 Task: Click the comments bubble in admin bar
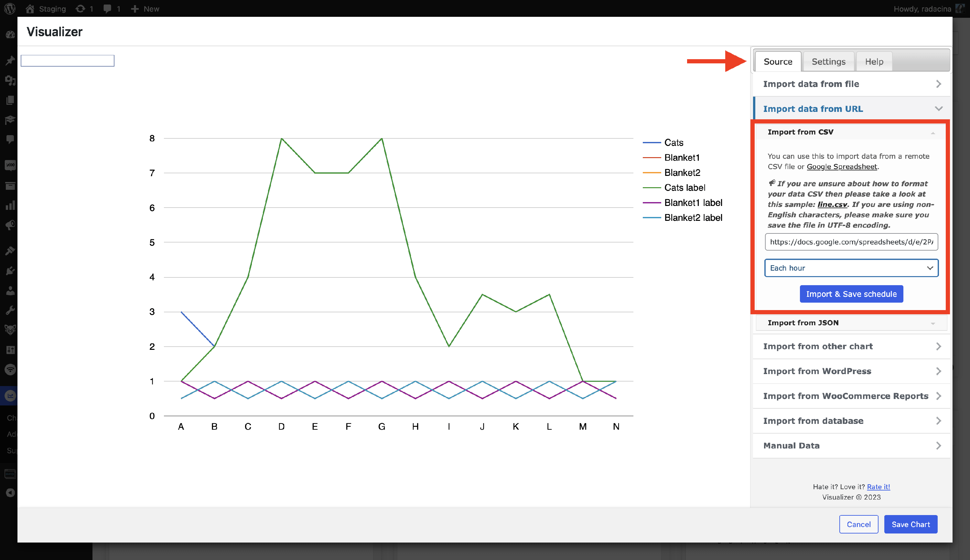[x=107, y=8]
